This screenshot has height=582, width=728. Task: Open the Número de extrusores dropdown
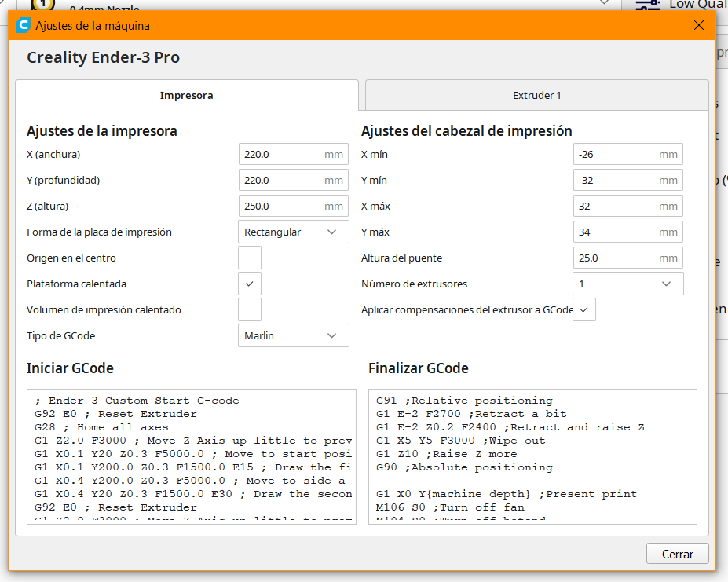tap(627, 284)
